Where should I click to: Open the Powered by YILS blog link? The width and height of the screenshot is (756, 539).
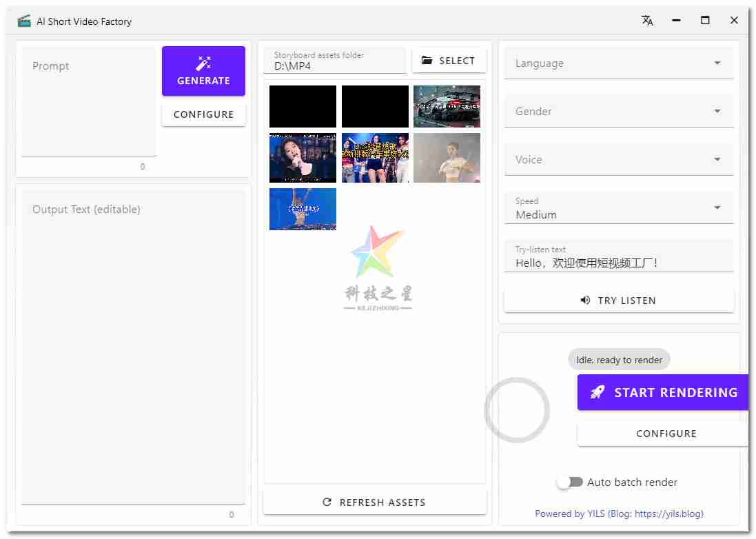619,513
